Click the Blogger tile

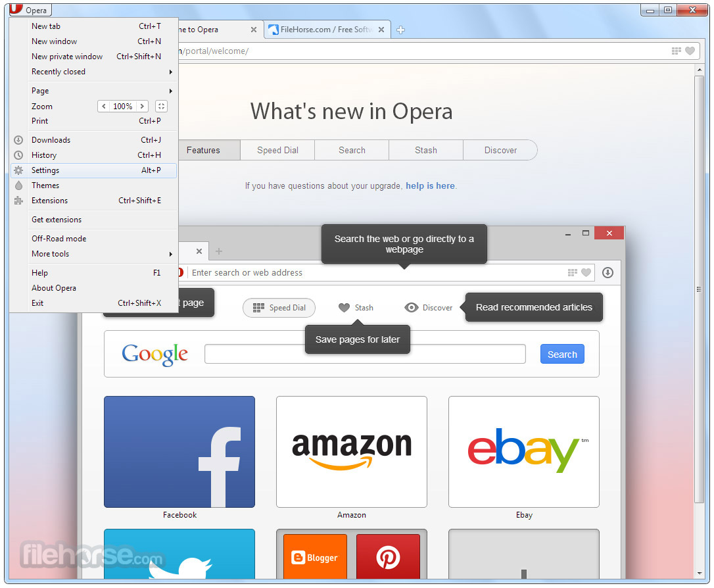click(315, 556)
